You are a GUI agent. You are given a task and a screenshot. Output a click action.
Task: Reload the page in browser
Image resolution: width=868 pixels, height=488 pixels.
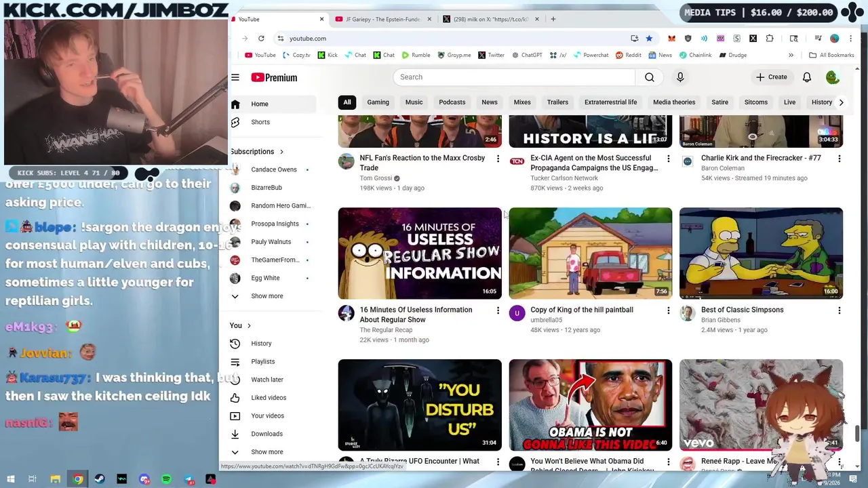coord(261,39)
